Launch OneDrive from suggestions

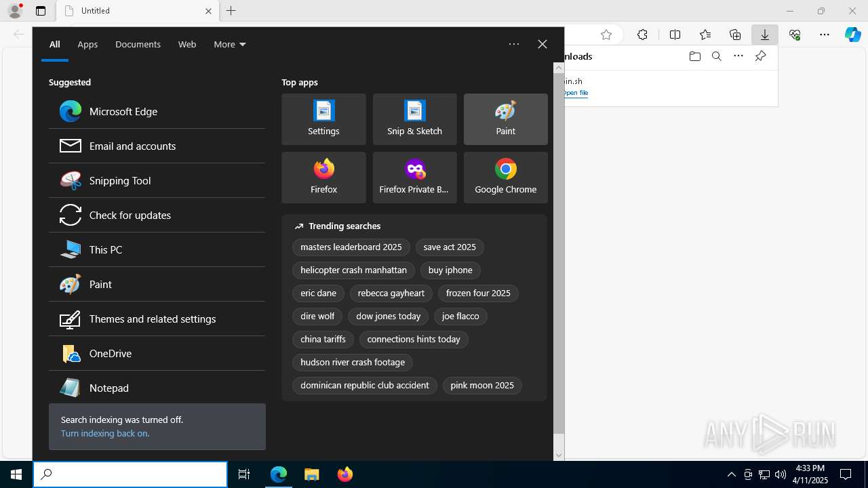coord(157,353)
